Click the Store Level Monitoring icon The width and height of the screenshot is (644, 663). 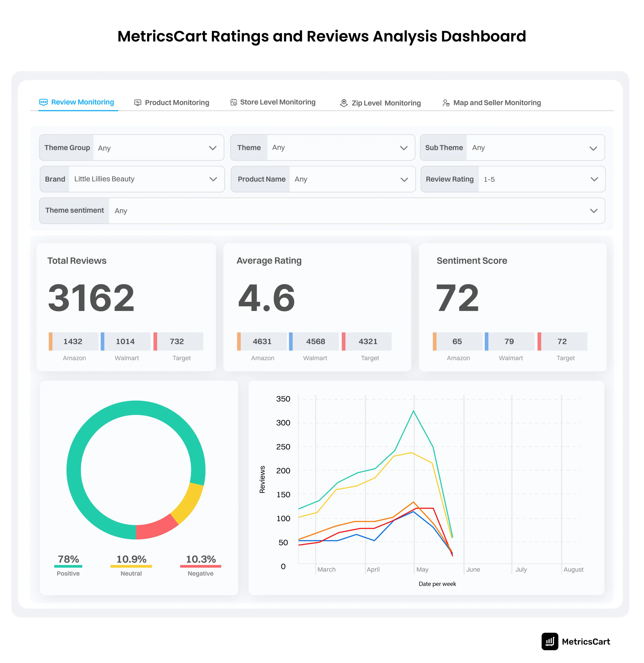(233, 102)
